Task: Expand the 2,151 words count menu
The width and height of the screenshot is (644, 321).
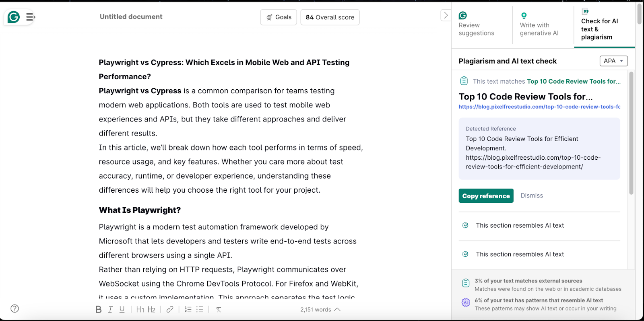Action: click(320, 309)
